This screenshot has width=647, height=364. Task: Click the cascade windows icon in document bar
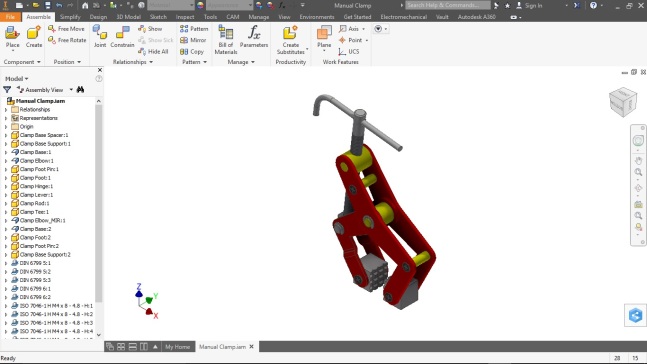(110, 347)
